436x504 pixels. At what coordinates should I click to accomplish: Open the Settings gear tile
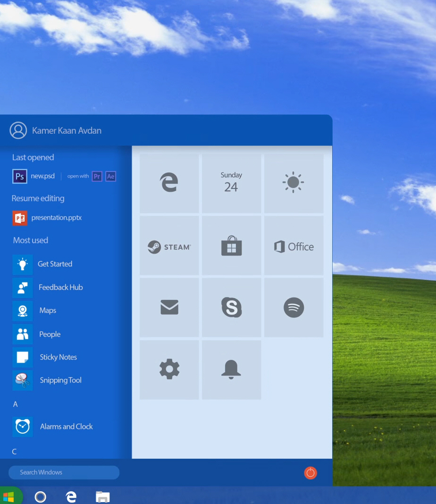[x=169, y=369]
